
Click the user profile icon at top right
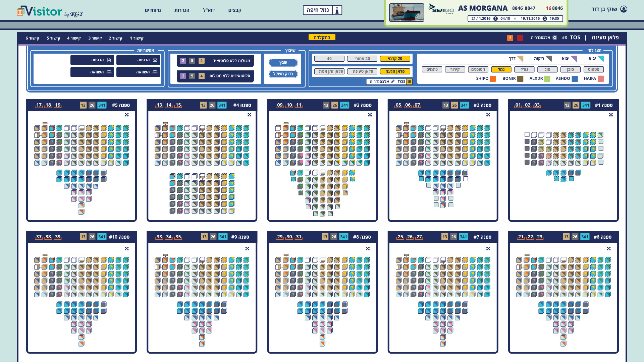[x=624, y=9]
